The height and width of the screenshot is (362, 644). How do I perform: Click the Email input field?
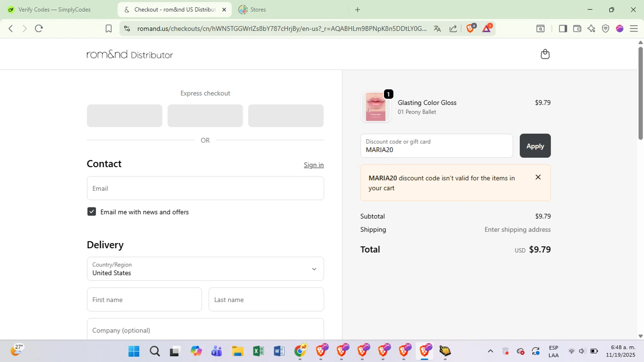pyautogui.click(x=205, y=188)
